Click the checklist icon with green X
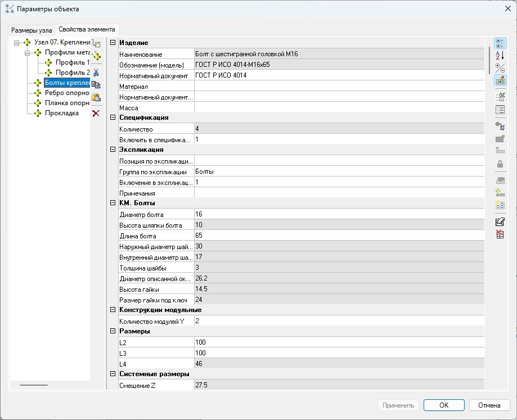Screen dimensions: 517x420 pos(500,97)
